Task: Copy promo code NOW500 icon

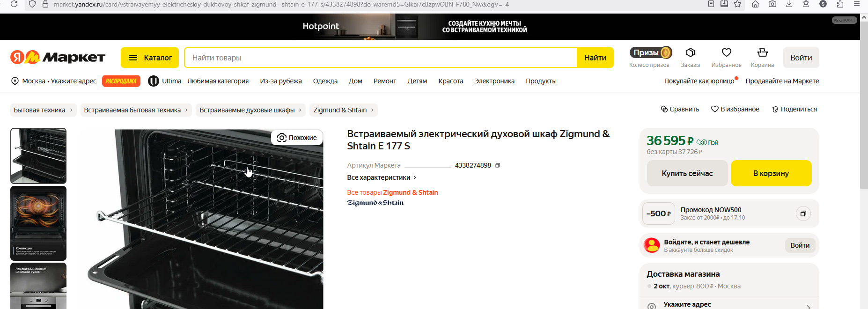Action: 803,213
